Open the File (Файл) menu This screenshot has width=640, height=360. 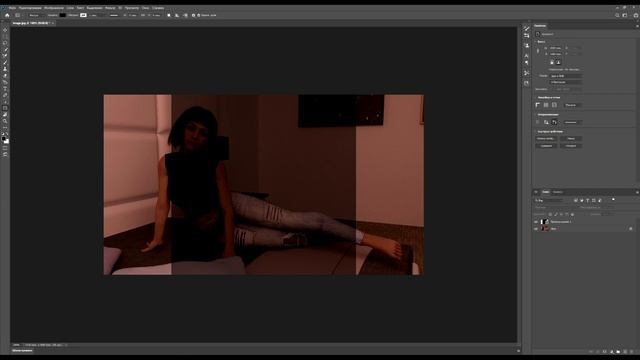coord(12,8)
